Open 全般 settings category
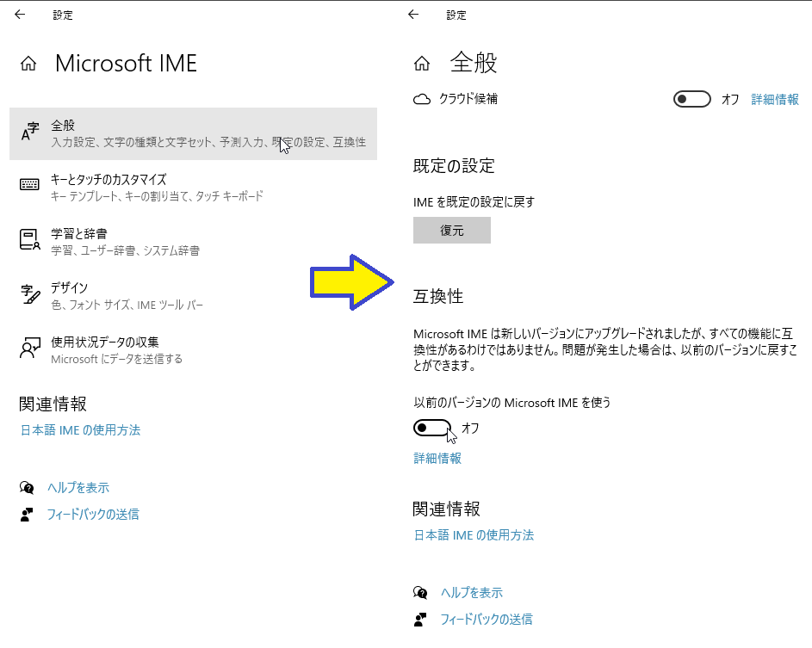The image size is (812, 648). coord(193,133)
